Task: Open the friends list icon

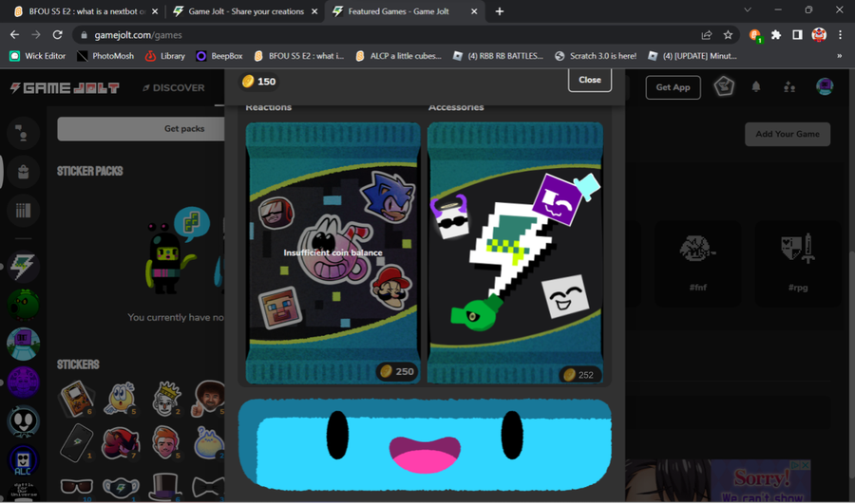Action: click(x=789, y=86)
